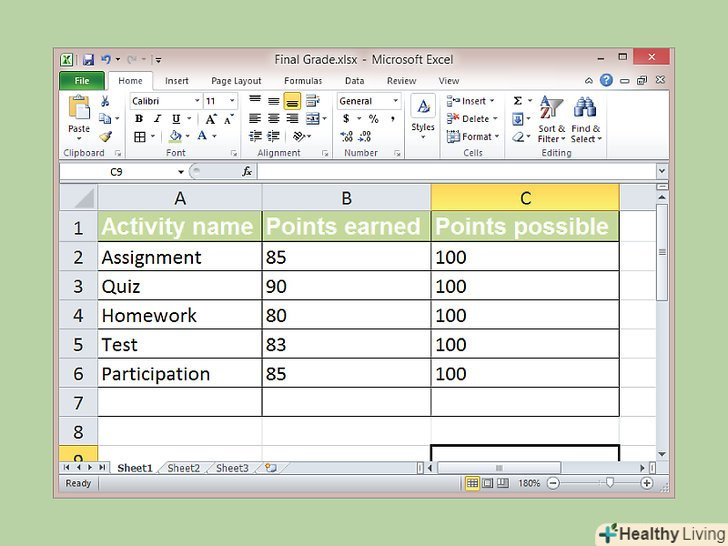728x546 pixels.
Task: Click the Increase Indent icon
Action: [273, 136]
